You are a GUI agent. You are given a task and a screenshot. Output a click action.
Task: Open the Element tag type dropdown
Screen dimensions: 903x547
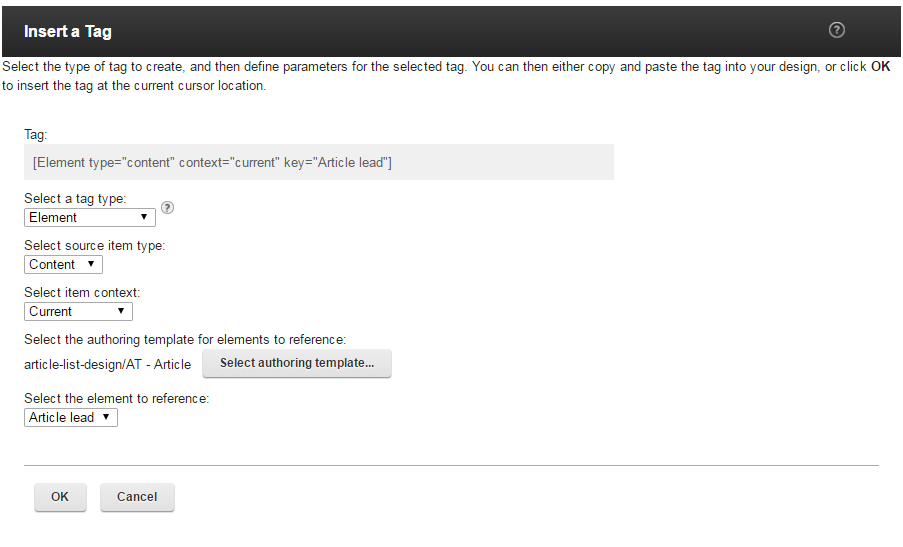(x=90, y=217)
